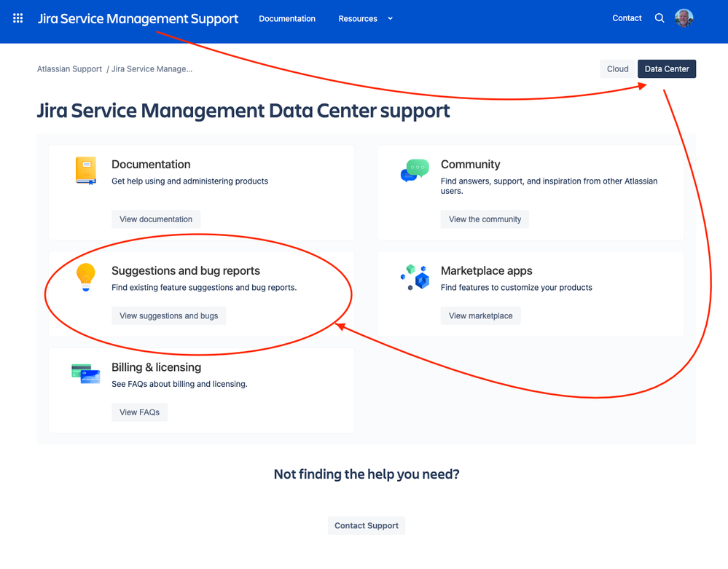This screenshot has width=728, height=569.
Task: Click 'Get help using and administering products' text
Action: pyautogui.click(x=190, y=181)
